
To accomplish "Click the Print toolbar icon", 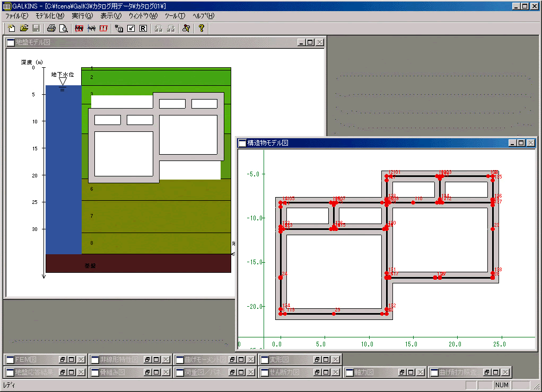I will (51, 28).
